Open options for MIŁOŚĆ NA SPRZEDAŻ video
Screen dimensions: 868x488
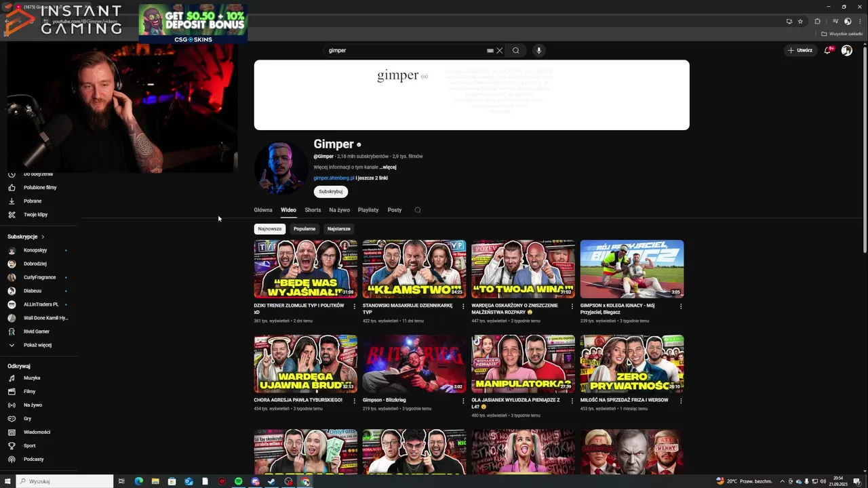coord(681,401)
